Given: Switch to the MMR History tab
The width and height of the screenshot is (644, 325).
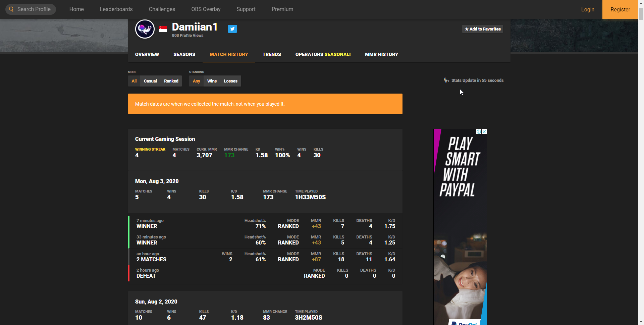Looking at the screenshot, I should point(381,54).
